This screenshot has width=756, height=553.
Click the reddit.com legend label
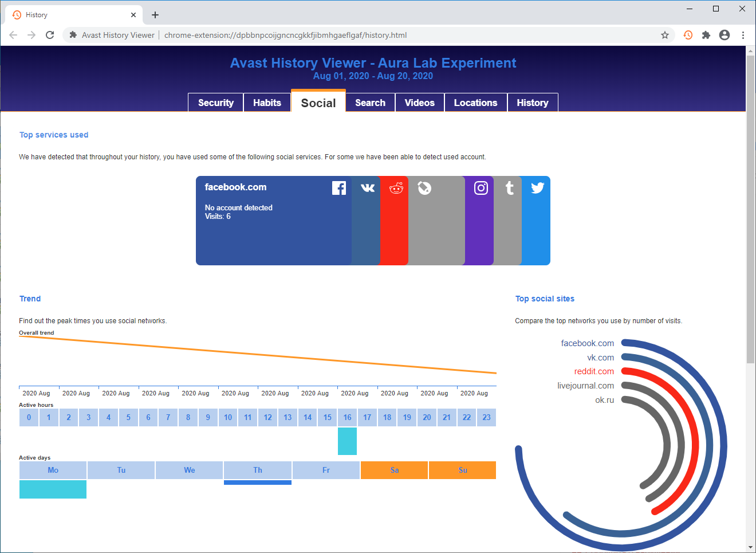(594, 371)
